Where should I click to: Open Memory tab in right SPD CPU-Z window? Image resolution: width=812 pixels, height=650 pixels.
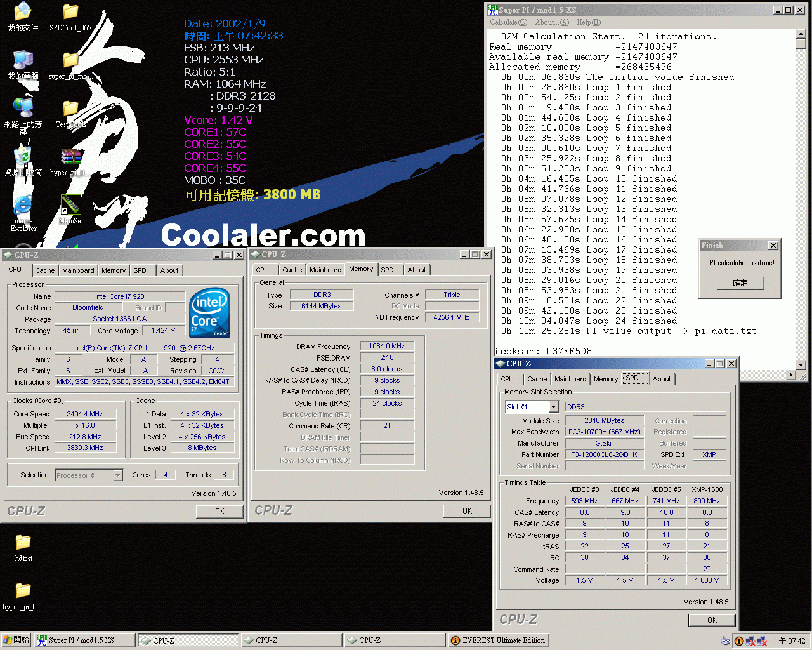tap(606, 379)
